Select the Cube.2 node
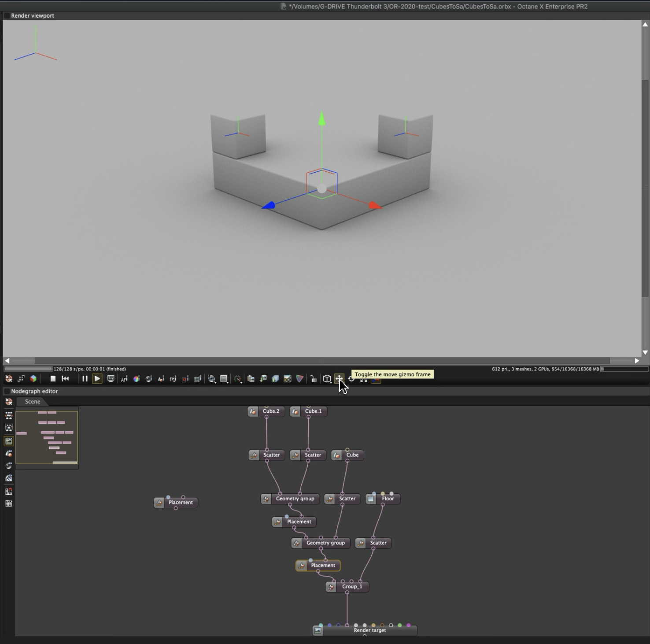Viewport: 650px width, 644px height. click(x=266, y=411)
